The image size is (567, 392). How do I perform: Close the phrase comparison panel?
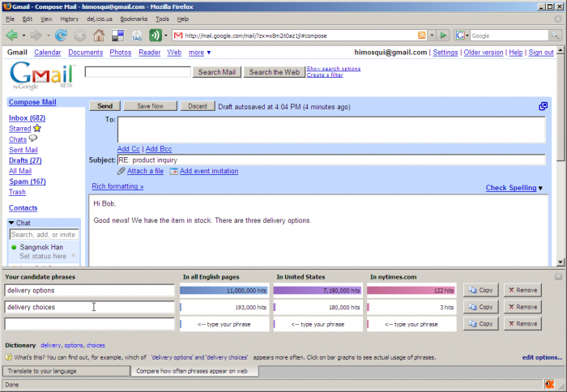point(559,277)
